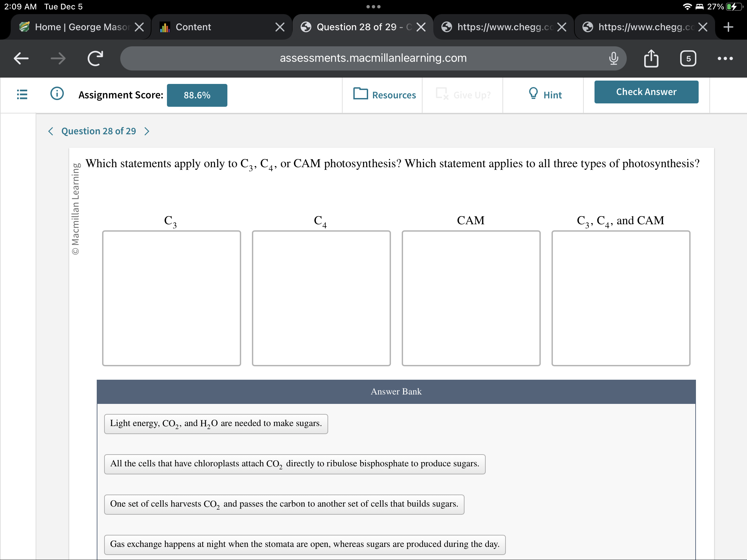Select the 'Gas exchange happens at night' answer
The height and width of the screenshot is (560, 747).
pyautogui.click(x=304, y=544)
